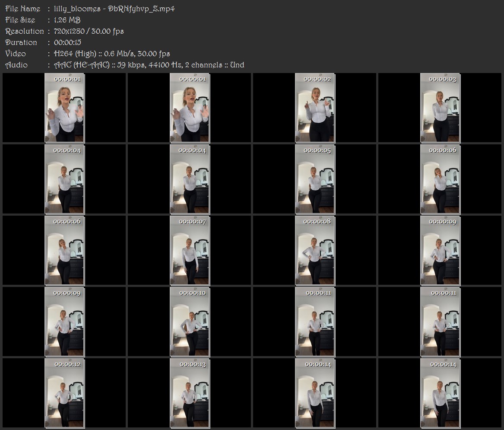Select the "Video" label

[16, 54]
